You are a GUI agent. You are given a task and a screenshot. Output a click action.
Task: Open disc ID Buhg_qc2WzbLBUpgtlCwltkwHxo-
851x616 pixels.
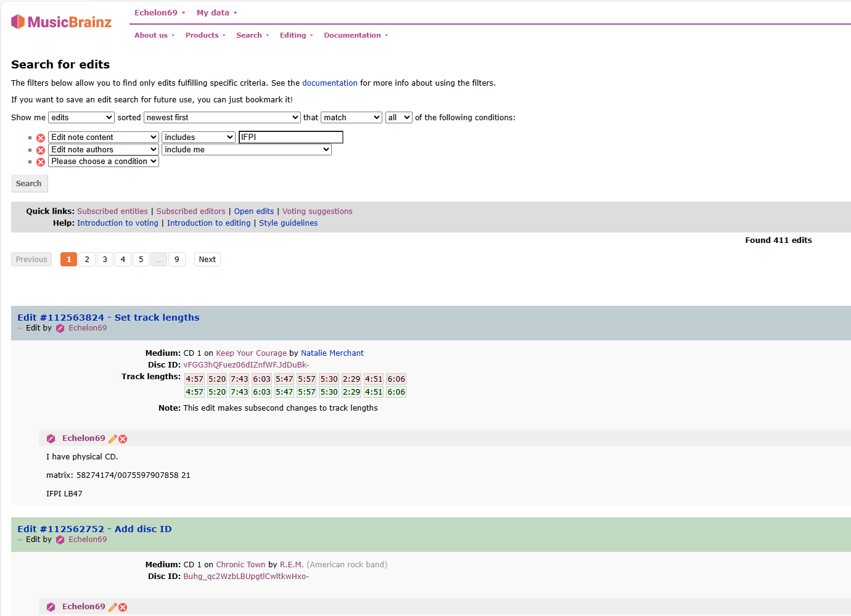pos(246,577)
